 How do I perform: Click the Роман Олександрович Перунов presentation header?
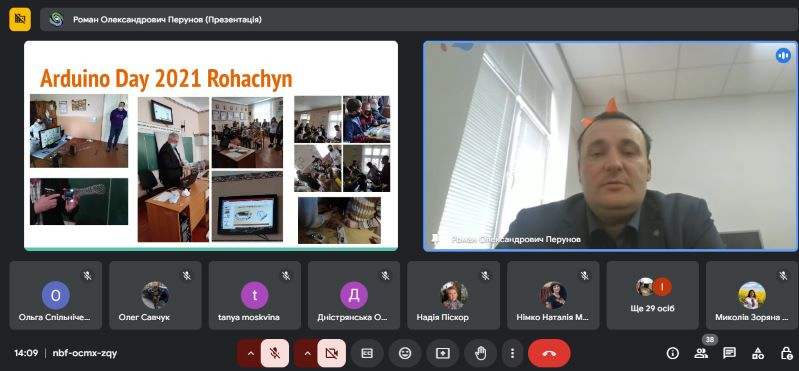(167, 20)
